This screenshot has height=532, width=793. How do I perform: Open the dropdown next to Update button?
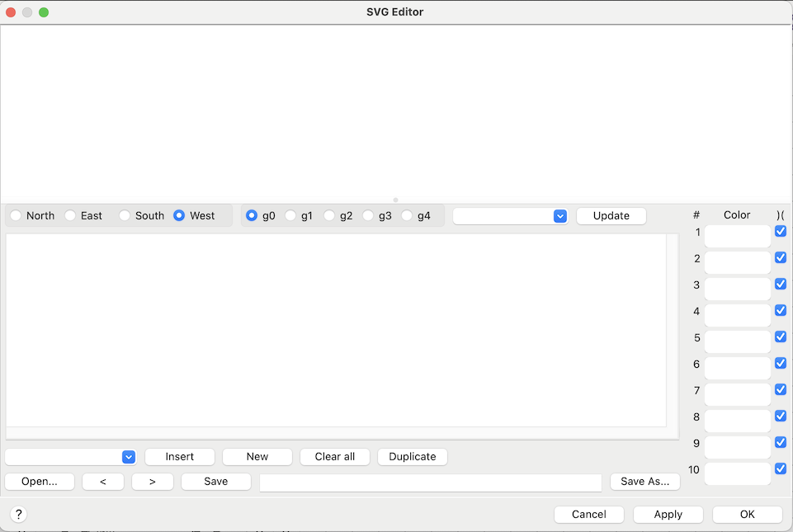tap(560, 216)
